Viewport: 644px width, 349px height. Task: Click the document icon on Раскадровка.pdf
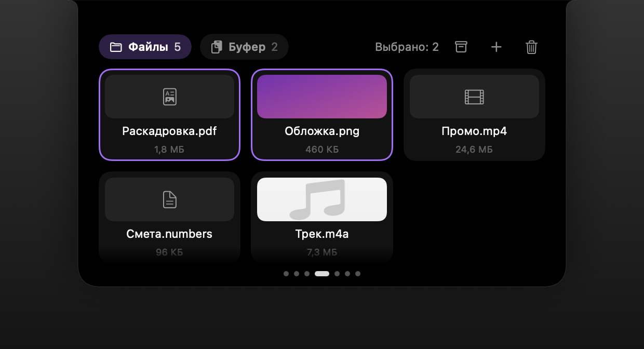(x=170, y=97)
